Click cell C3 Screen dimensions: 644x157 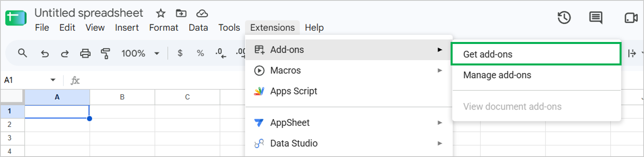[187, 138]
